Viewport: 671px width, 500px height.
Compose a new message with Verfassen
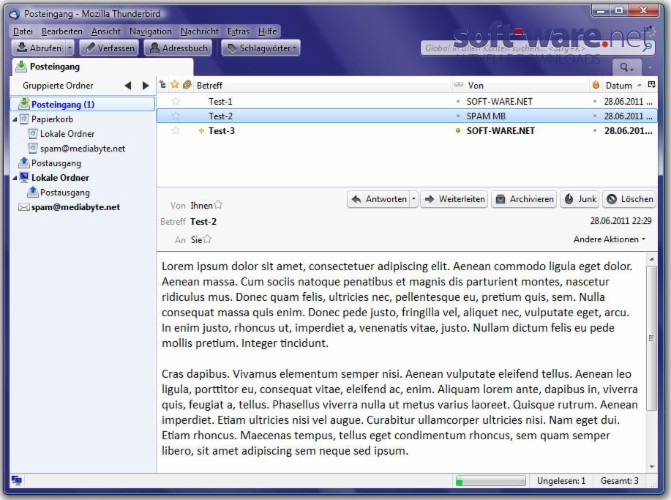click(110, 48)
